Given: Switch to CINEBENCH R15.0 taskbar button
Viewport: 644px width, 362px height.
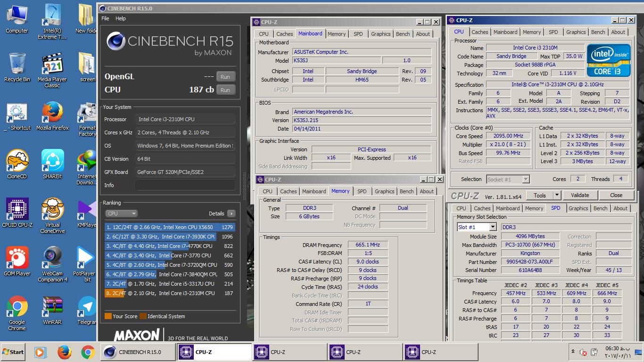Looking at the screenshot, I should coord(139,352).
